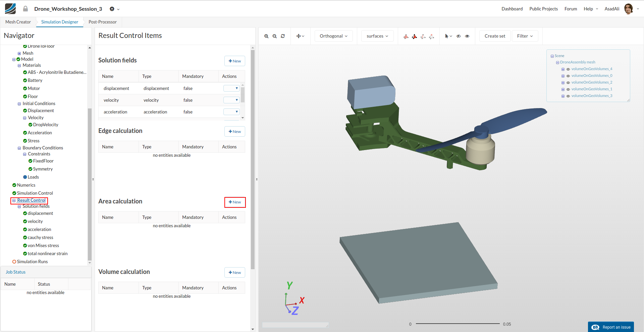Image resolution: width=644 pixels, height=332 pixels.
Task: Click the hide selection crossed-eye icon
Action: point(459,36)
